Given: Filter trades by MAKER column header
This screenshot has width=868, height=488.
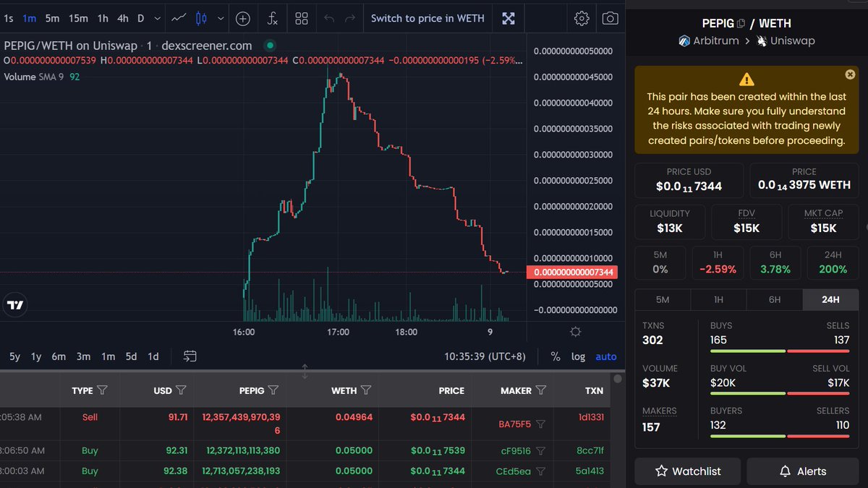Looking at the screenshot, I should [541, 390].
